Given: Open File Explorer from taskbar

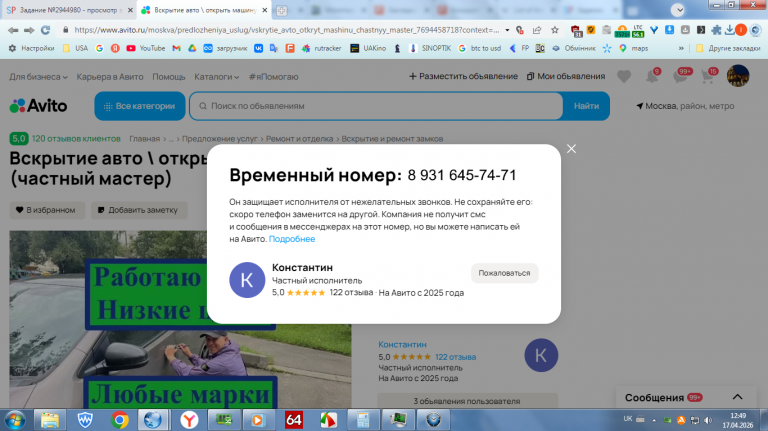Looking at the screenshot, I should pos(49,420).
